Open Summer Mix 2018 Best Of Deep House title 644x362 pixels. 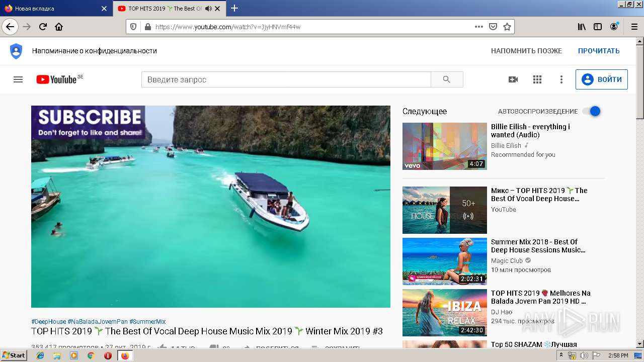538,246
